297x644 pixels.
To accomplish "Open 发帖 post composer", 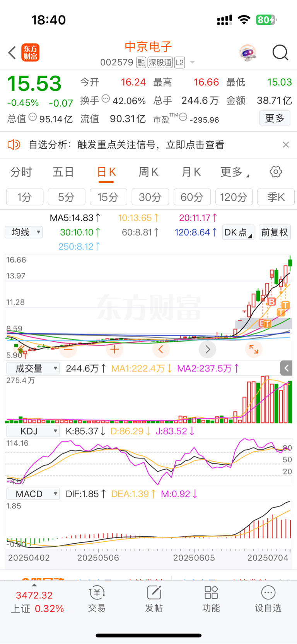I will point(154,599).
